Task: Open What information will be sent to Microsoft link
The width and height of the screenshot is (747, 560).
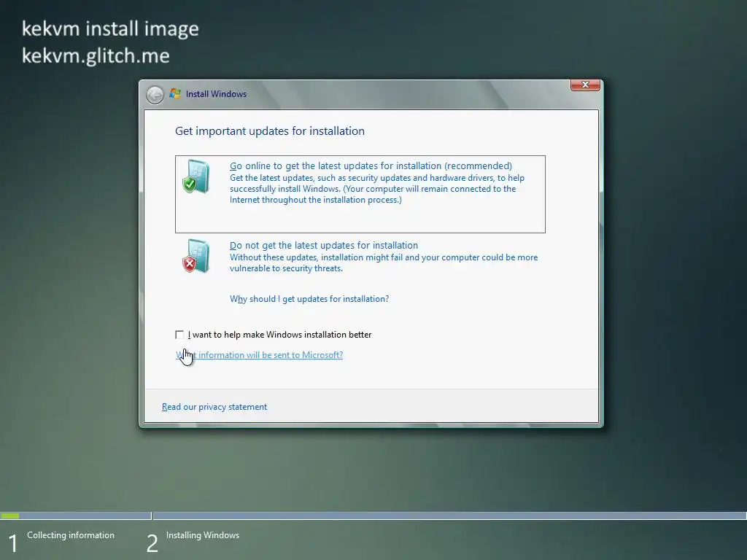Action: (259, 355)
